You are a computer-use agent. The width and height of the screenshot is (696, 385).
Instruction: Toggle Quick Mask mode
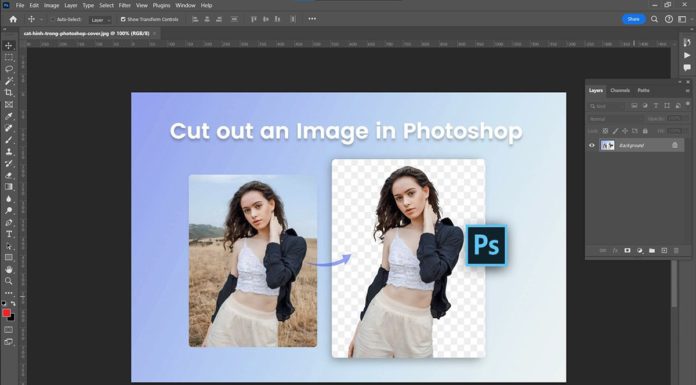[8, 330]
